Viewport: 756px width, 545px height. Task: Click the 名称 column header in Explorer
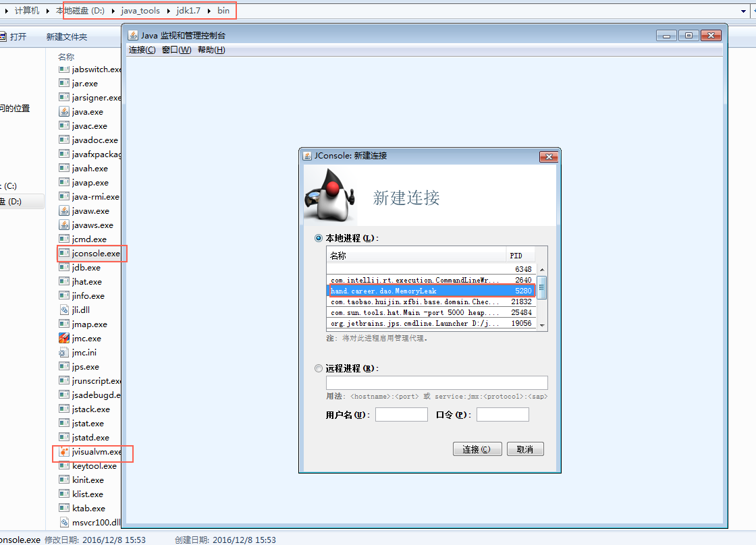click(66, 57)
